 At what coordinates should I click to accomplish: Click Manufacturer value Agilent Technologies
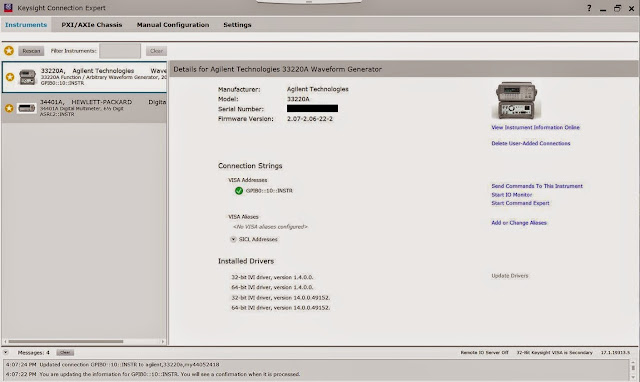[318, 89]
